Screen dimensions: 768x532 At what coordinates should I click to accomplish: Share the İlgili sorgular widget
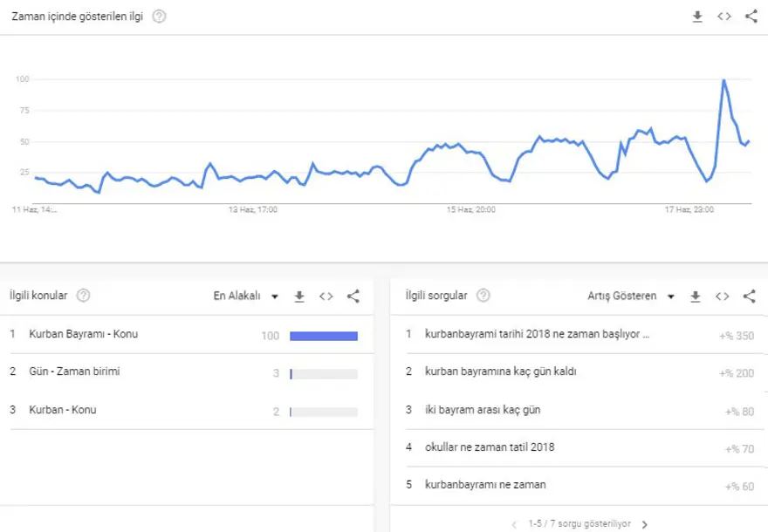[749, 297]
